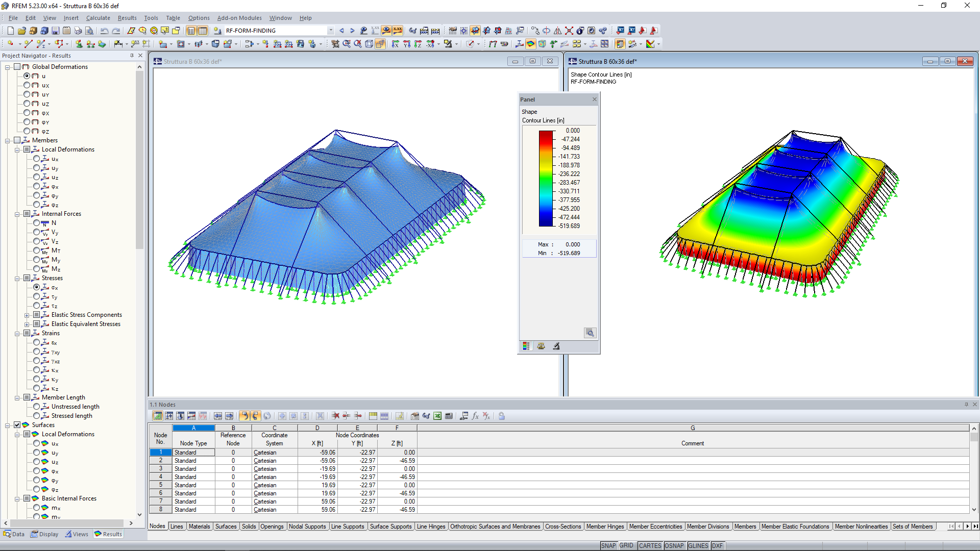This screenshot has width=980, height=551.
Task: Click the Print icon
Action: (78, 31)
